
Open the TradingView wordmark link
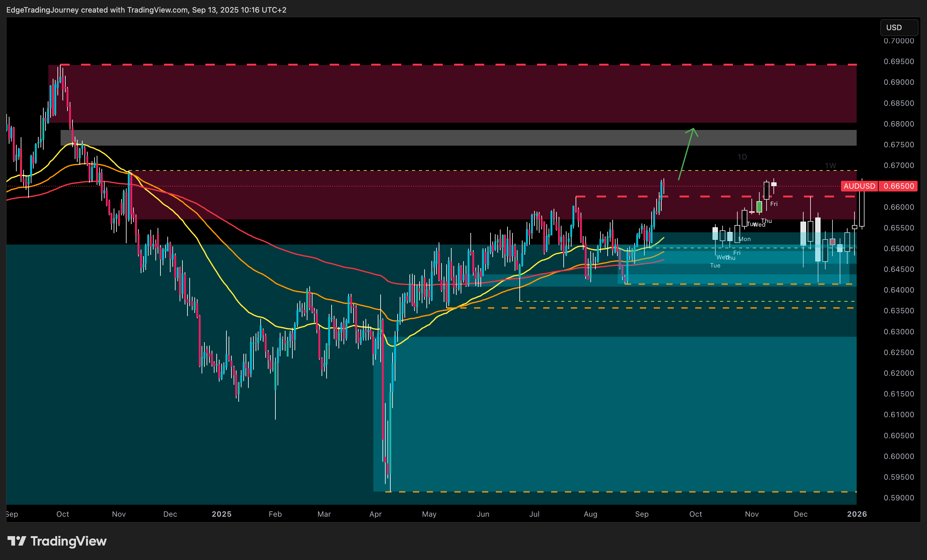point(68,541)
